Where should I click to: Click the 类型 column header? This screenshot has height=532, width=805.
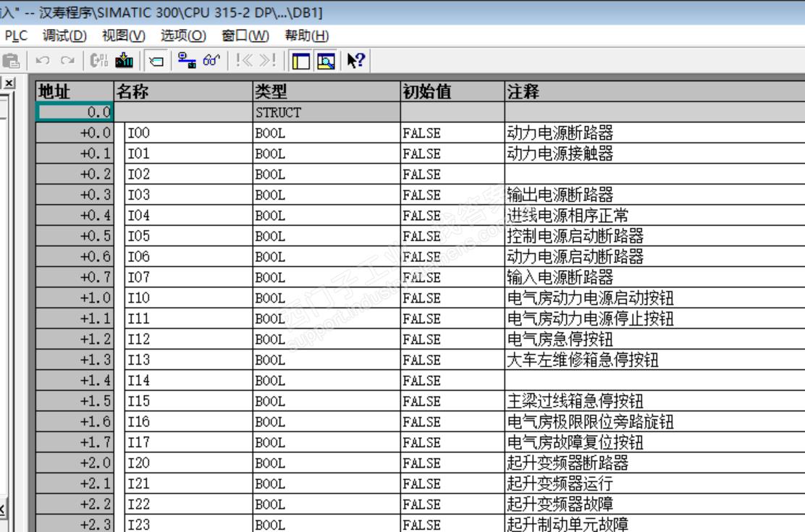click(x=326, y=91)
